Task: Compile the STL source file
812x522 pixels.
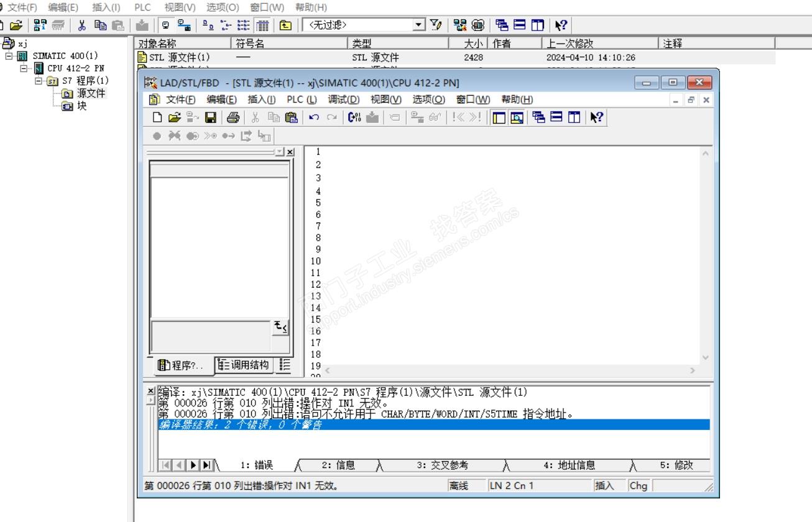Action: [x=354, y=117]
